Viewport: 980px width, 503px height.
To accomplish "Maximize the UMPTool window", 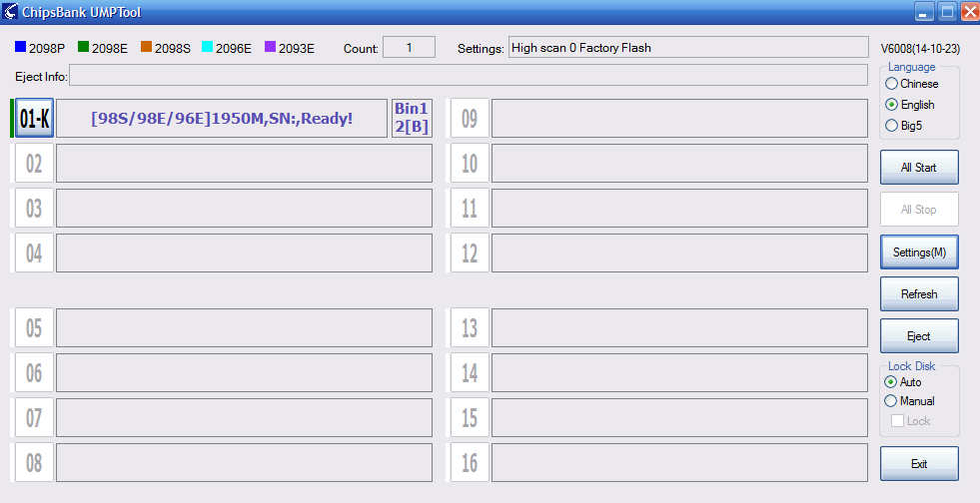I will tap(947, 11).
